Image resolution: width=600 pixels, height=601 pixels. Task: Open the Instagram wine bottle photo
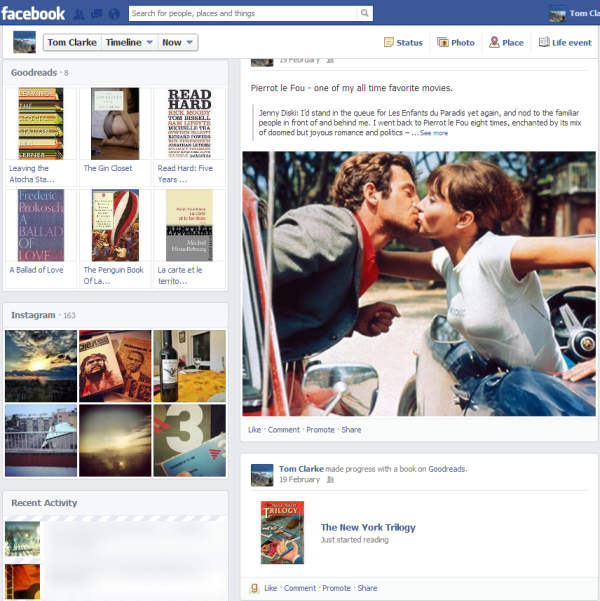pyautogui.click(x=189, y=366)
